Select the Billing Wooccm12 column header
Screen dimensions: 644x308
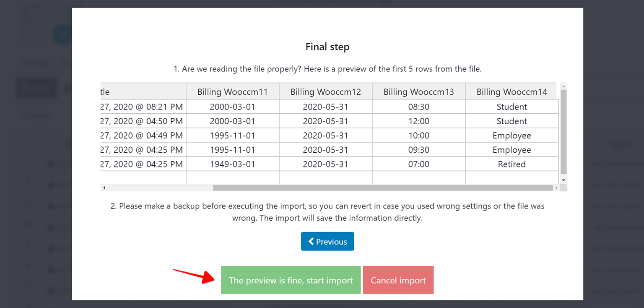(325, 92)
